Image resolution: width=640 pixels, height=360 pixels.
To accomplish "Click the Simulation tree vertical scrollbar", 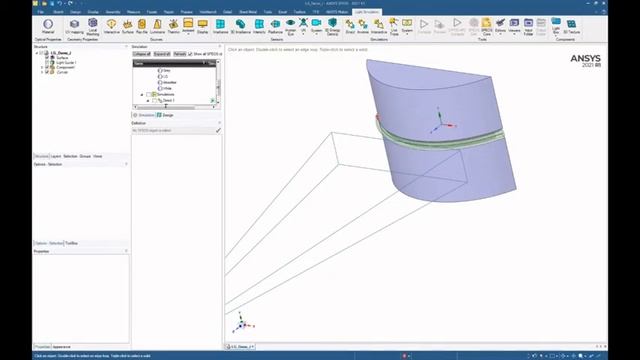I will (x=218, y=87).
